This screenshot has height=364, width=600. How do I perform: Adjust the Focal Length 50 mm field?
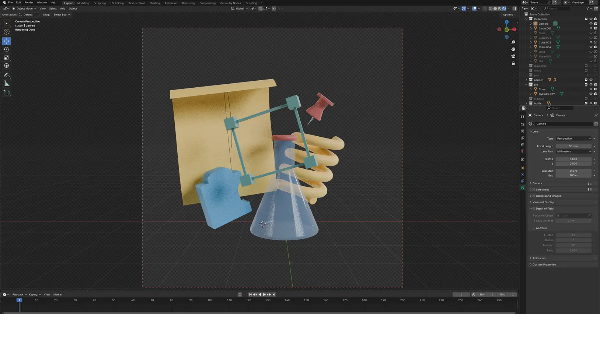(x=573, y=146)
